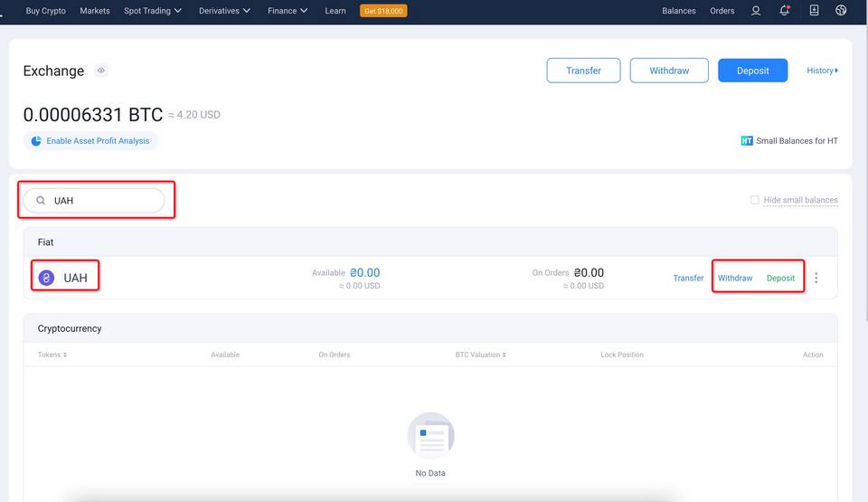The height and width of the screenshot is (502, 868).
Task: Go to the Markets menu item
Action: point(95,11)
